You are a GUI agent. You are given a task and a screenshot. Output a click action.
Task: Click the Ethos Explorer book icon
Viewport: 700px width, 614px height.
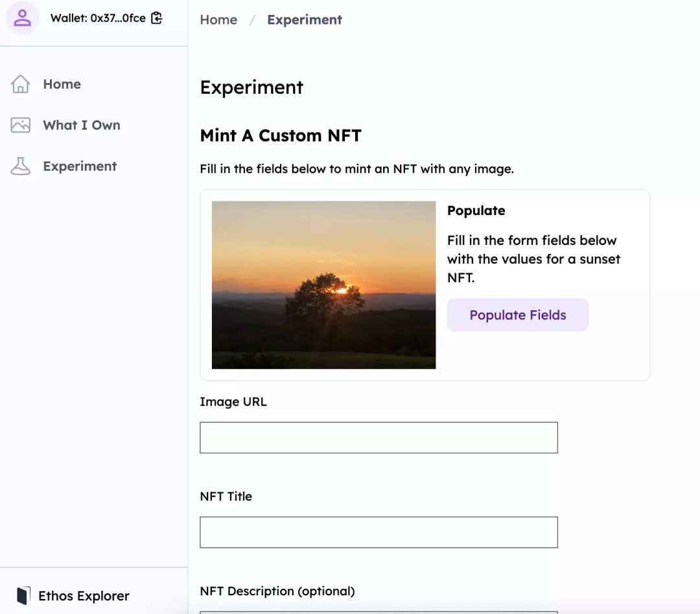pyautogui.click(x=23, y=596)
